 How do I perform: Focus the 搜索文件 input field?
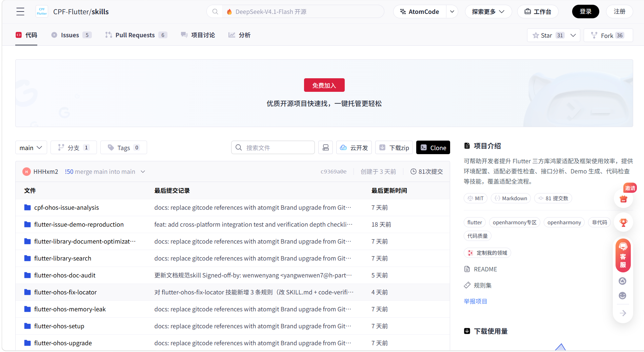(x=273, y=147)
